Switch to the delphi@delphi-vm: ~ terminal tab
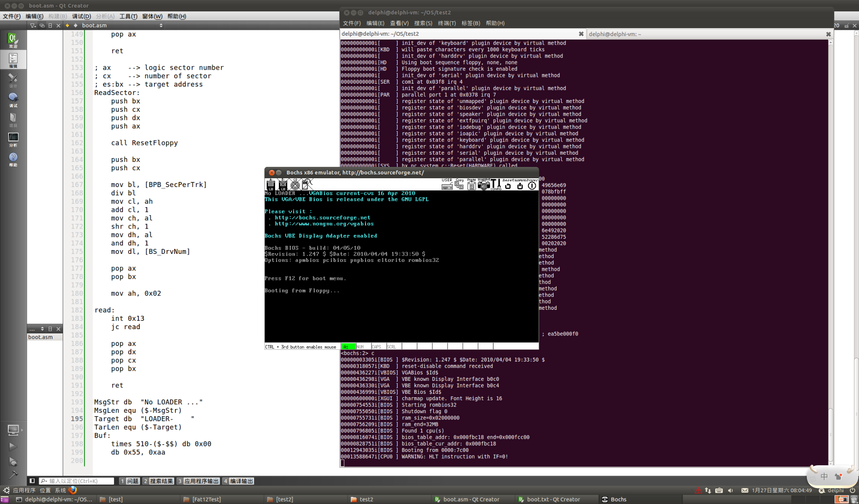Image resolution: width=859 pixels, height=504 pixels. click(x=615, y=34)
